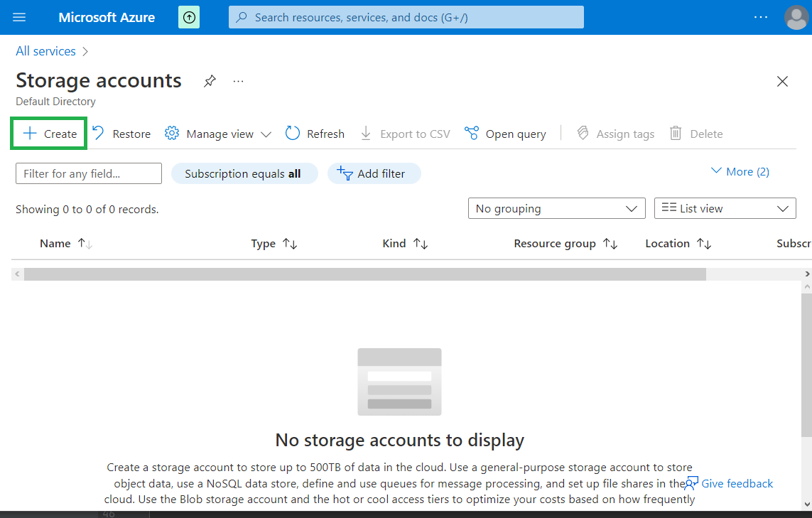Open the user account avatar
The image size is (812, 518).
pyautogui.click(x=796, y=18)
